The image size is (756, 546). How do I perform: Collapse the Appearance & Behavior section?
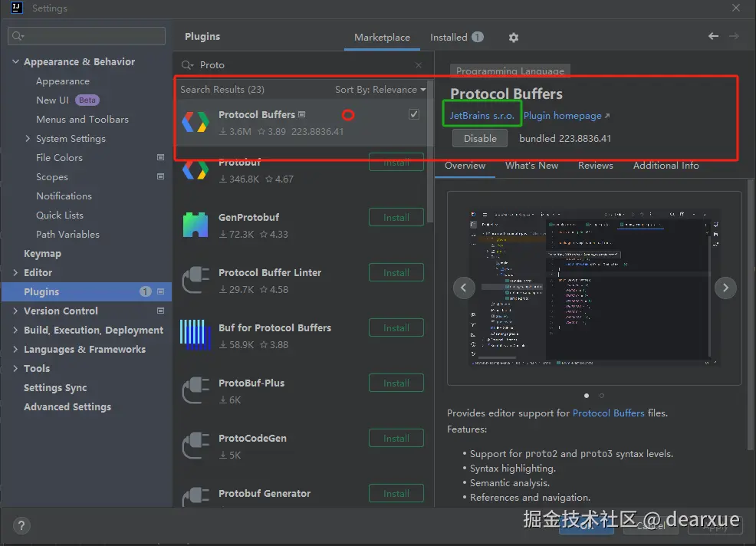(15, 61)
